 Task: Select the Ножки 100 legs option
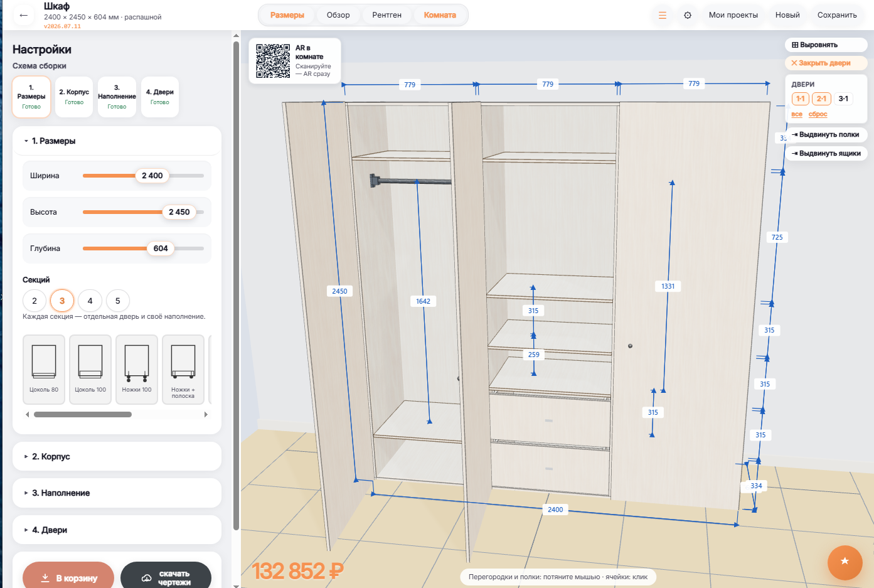137,370
